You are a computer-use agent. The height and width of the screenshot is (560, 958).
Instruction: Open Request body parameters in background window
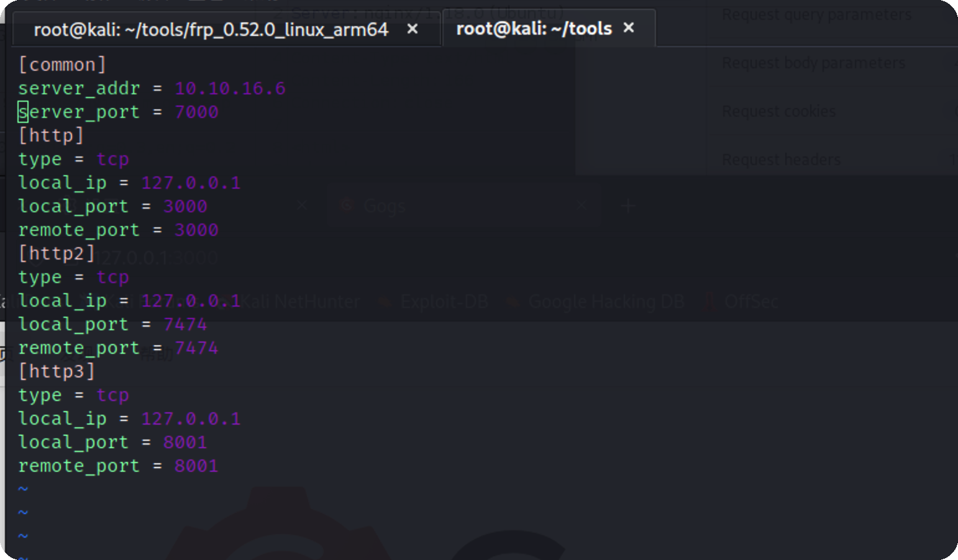pos(813,63)
